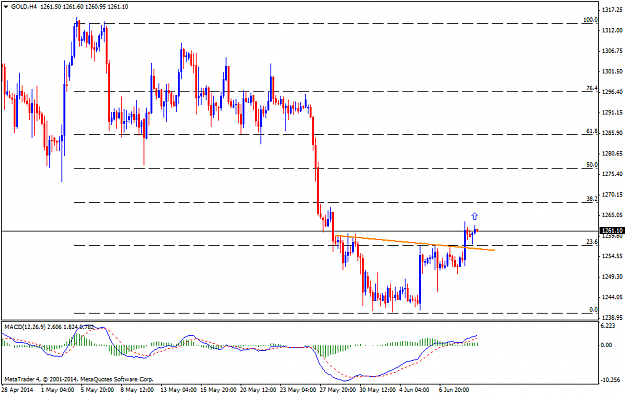The width and height of the screenshot is (625, 395).
Task: Click the 30 May 12:00 time label
Action: click(x=377, y=389)
